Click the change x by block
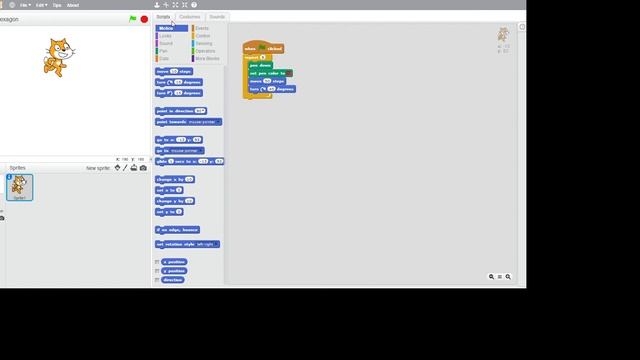This screenshot has height=360, width=640. tap(175, 180)
